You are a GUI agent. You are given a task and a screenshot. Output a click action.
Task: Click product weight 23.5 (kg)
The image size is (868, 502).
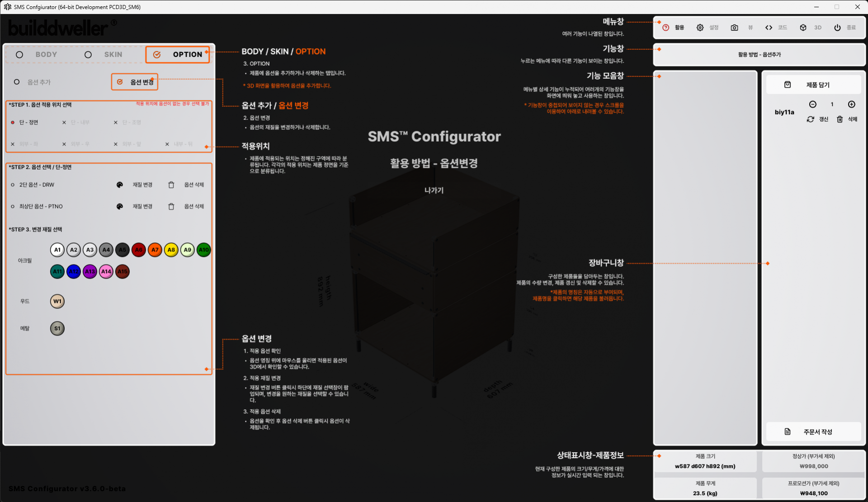click(x=705, y=493)
